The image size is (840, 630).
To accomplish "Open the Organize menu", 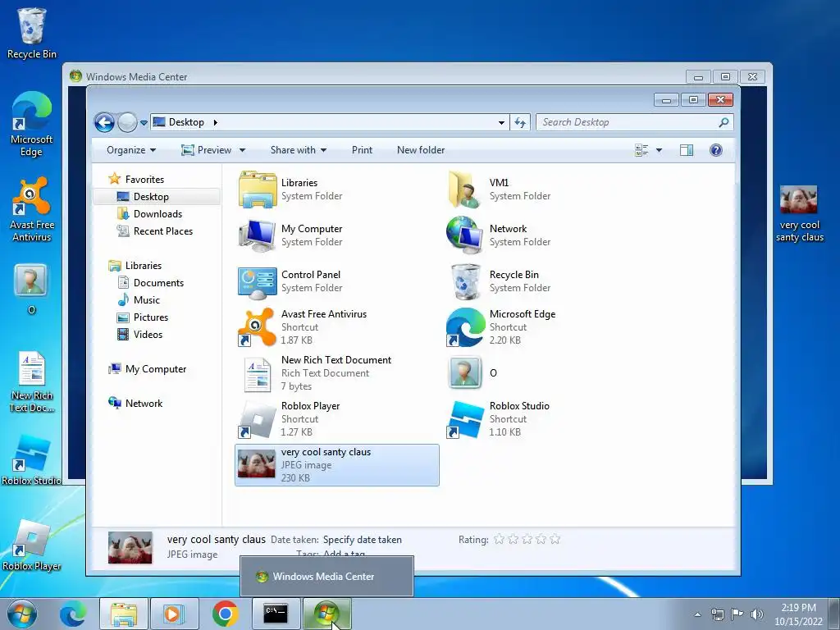I will [131, 150].
